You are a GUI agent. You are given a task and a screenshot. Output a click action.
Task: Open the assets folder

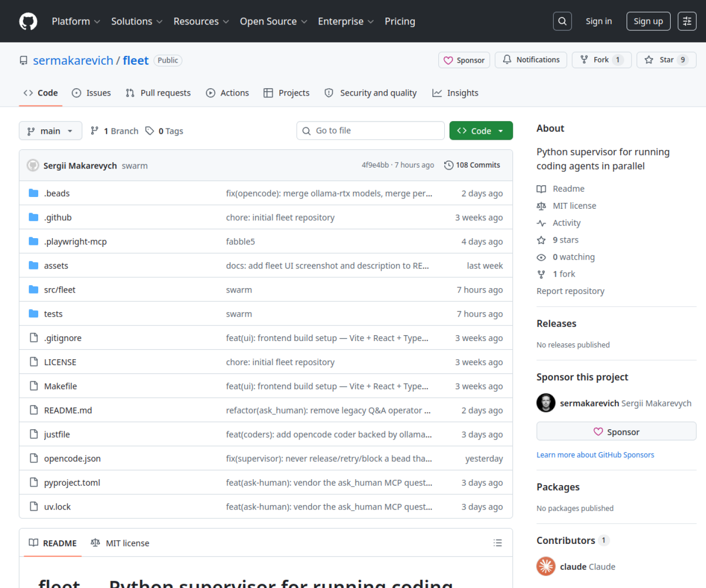point(56,266)
